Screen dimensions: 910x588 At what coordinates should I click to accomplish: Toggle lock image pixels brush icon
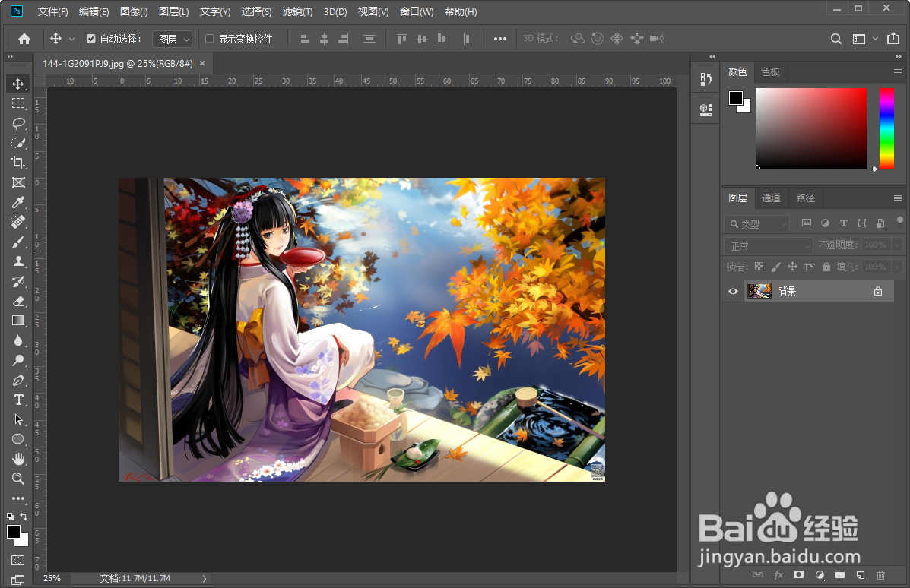point(776,267)
